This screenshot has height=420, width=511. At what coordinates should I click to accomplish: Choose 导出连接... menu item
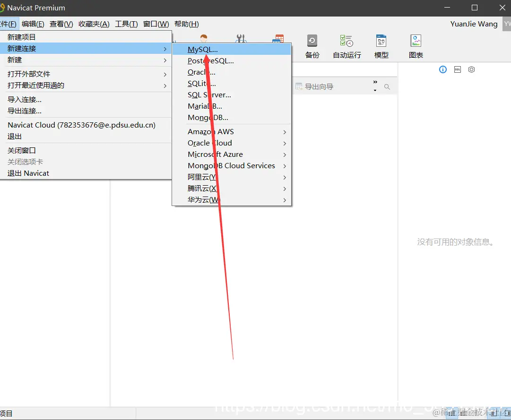point(86,111)
